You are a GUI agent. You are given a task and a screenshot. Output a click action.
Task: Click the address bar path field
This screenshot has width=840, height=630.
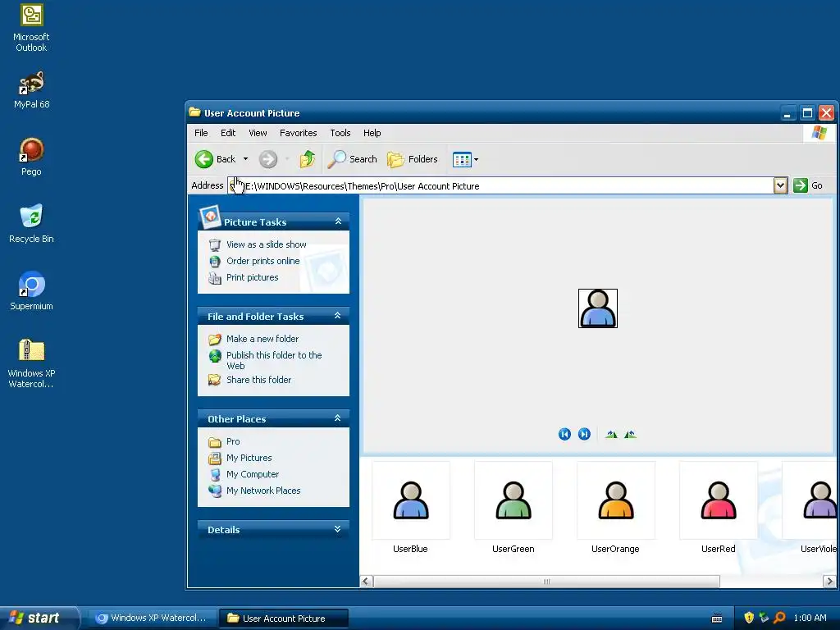coord(500,185)
